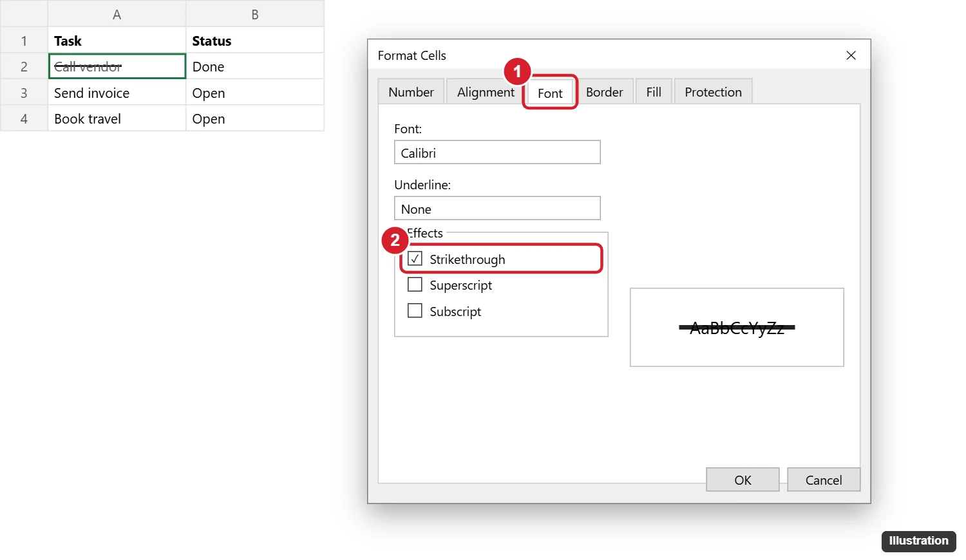Select row 2 header
The height and width of the screenshot is (560, 966).
pyautogui.click(x=24, y=66)
